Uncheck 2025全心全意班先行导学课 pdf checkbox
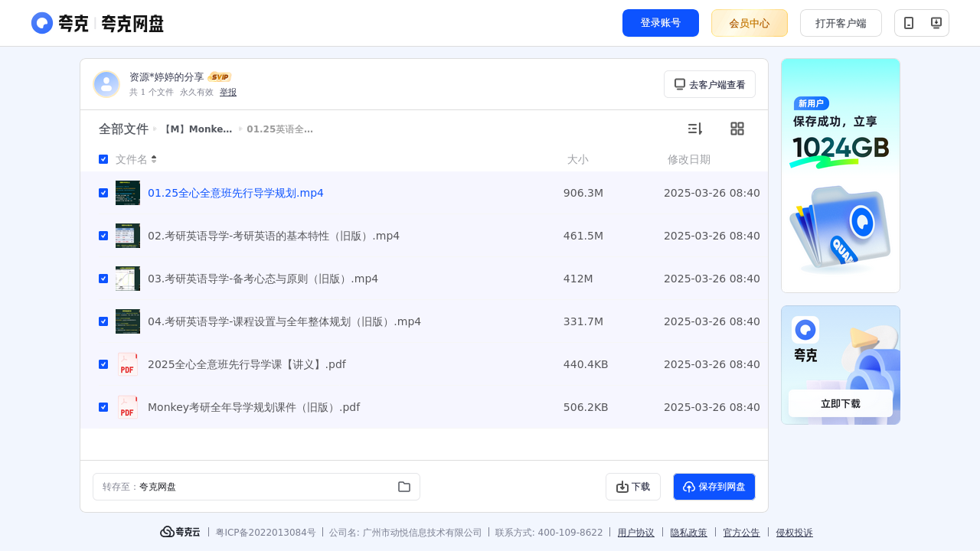This screenshot has width=980, height=551. [103, 364]
